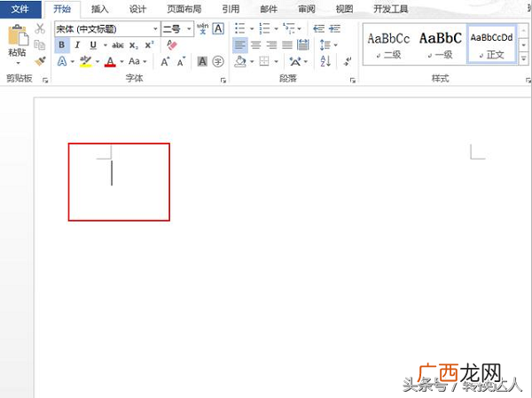Open the 页面布局 tab

[184, 9]
